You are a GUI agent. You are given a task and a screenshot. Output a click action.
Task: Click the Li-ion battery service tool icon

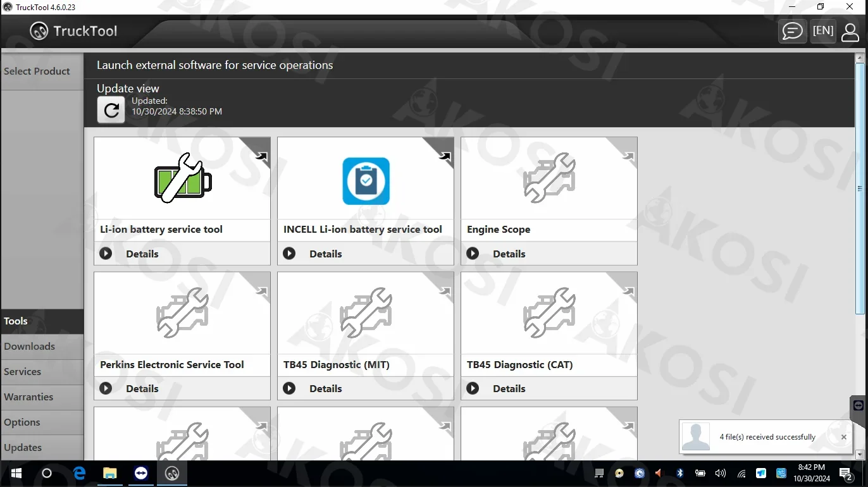(182, 178)
